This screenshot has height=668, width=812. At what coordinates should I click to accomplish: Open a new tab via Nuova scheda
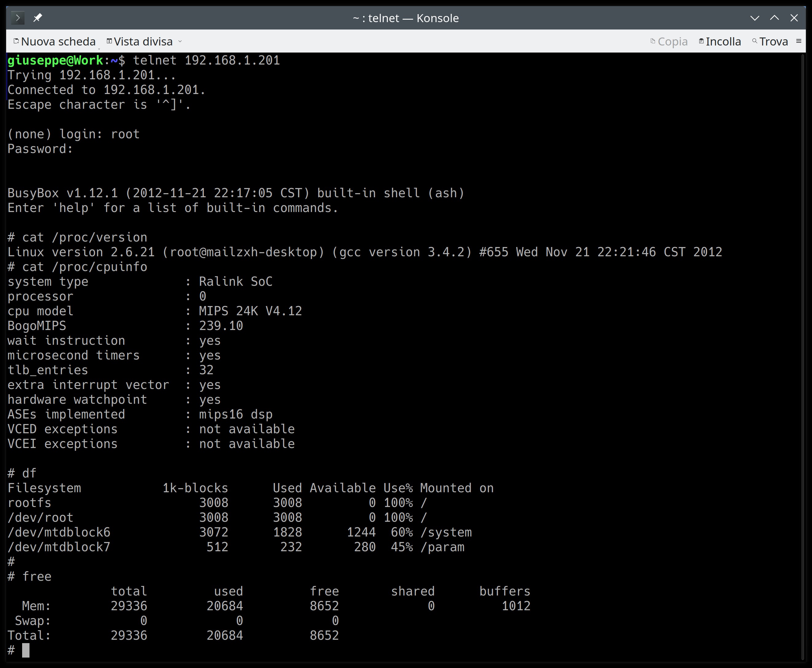pos(58,41)
